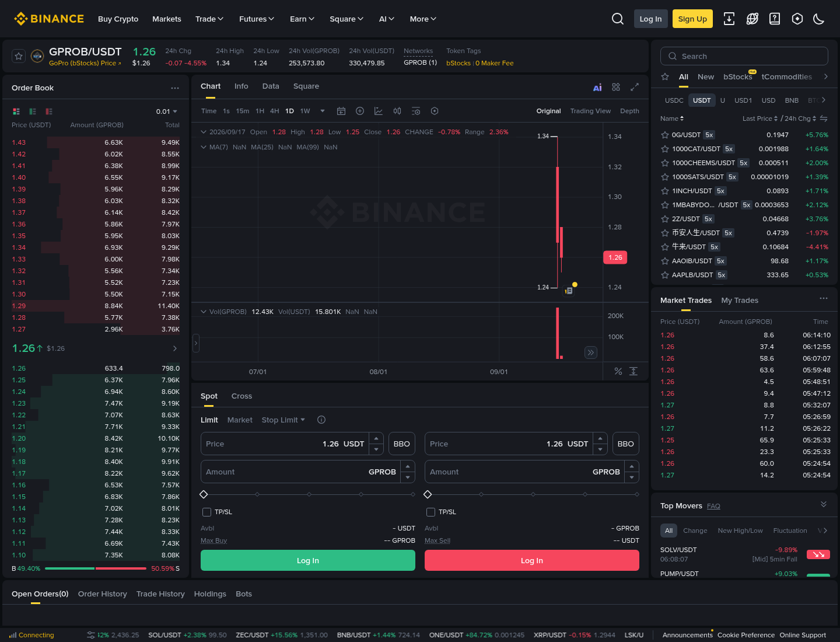
Task: Open the chart settings list icon
Action: tap(416, 111)
